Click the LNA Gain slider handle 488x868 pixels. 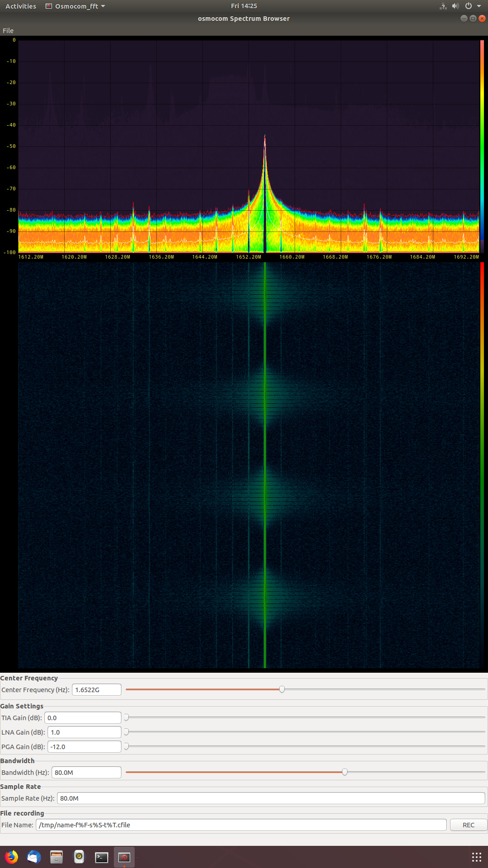(127, 732)
